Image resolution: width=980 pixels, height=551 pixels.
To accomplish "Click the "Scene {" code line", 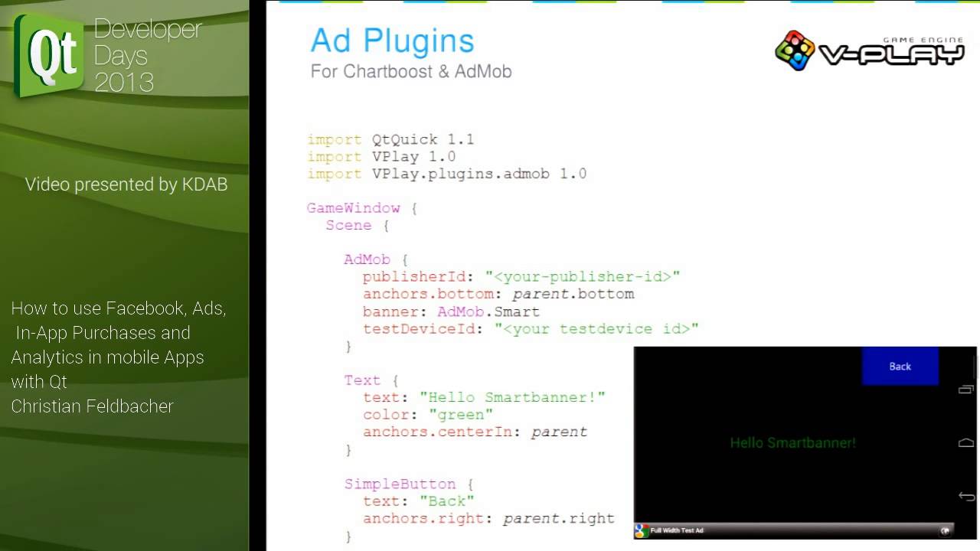I will coord(358,225).
